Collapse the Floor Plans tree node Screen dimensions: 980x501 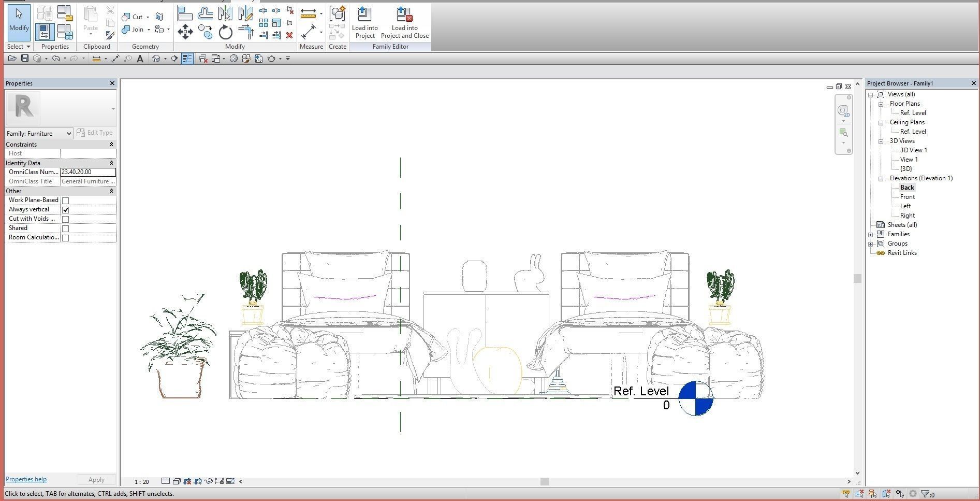click(881, 104)
